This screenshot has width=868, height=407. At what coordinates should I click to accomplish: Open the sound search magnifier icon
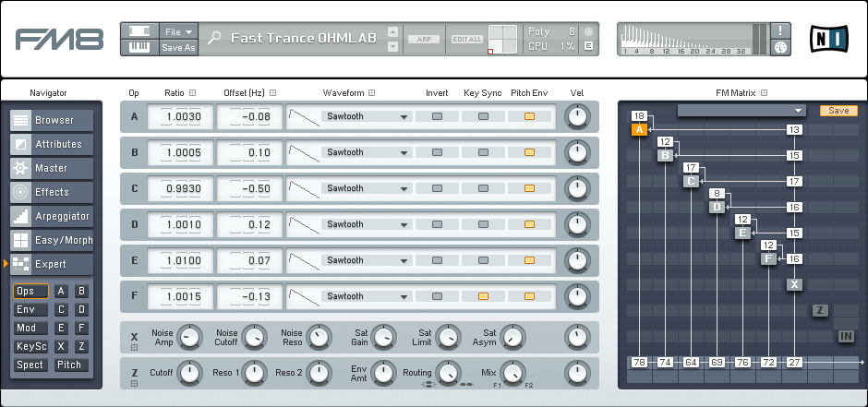point(214,38)
